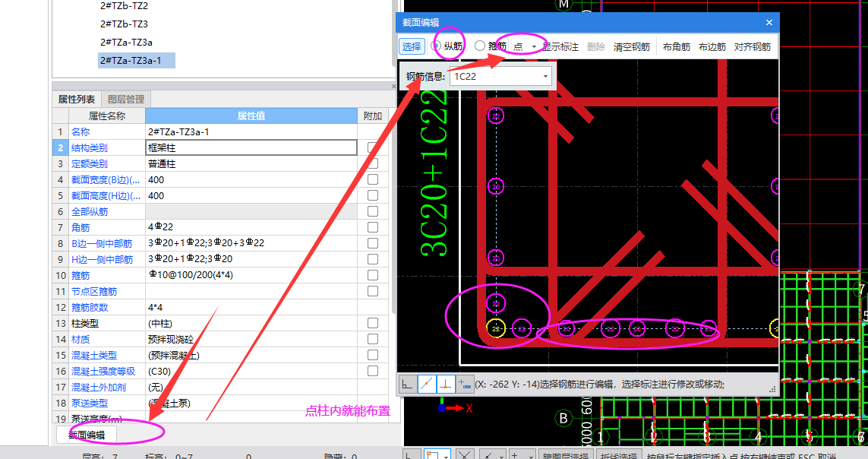Click the (C30) value cell
Screen dimensions: 868x459
coord(251,371)
